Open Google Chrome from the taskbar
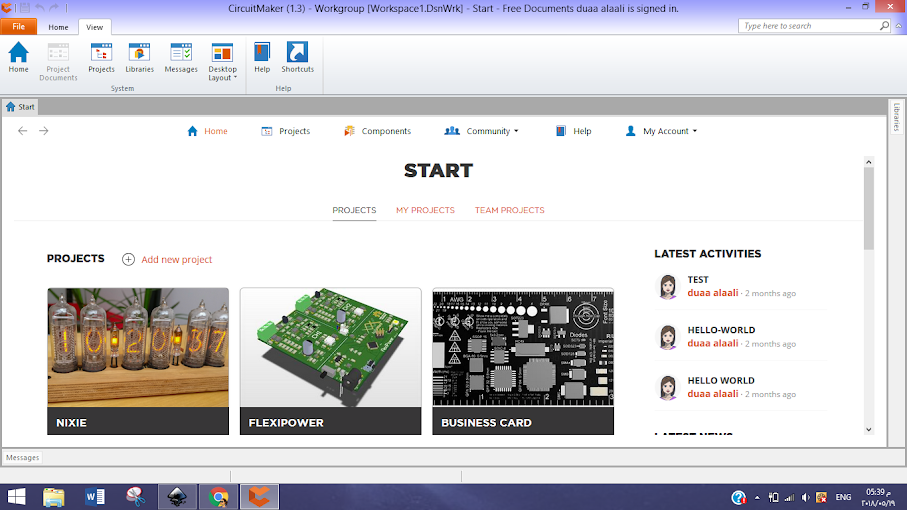 point(219,497)
